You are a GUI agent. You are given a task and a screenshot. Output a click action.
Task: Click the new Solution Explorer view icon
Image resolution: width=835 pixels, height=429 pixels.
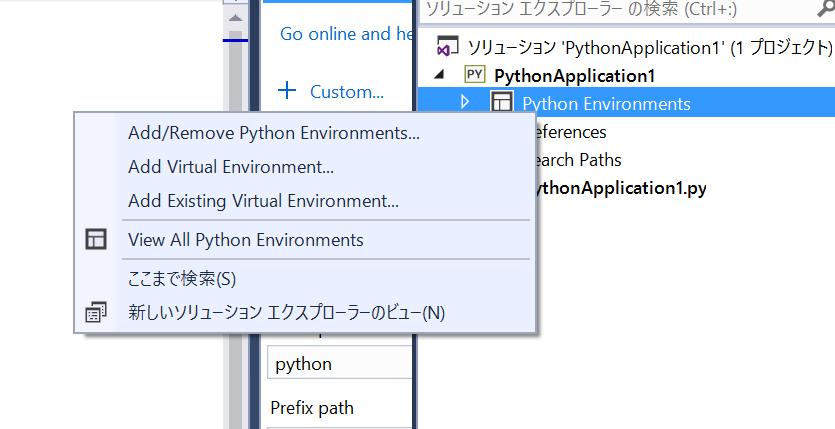coord(96,312)
